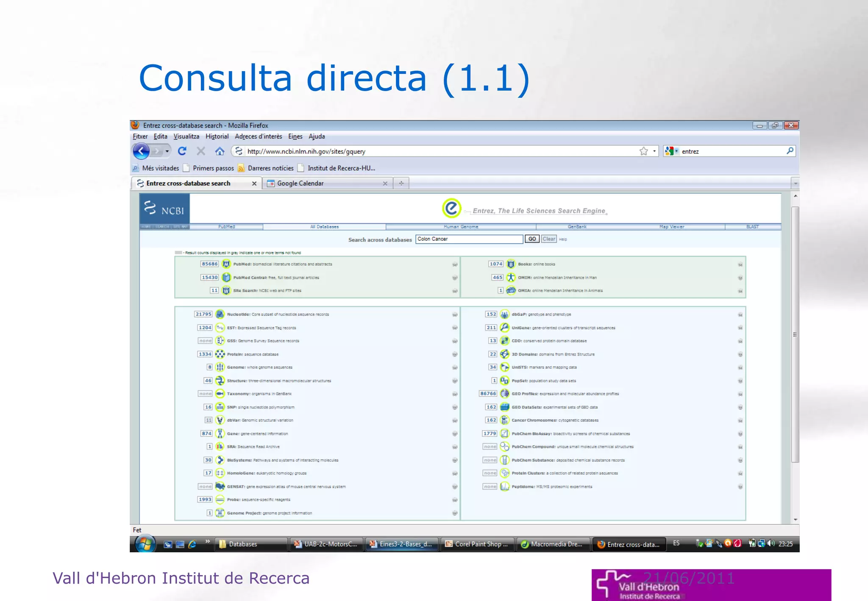868x601 pixels.
Task: Click the Structure database icon
Action: pos(220,381)
